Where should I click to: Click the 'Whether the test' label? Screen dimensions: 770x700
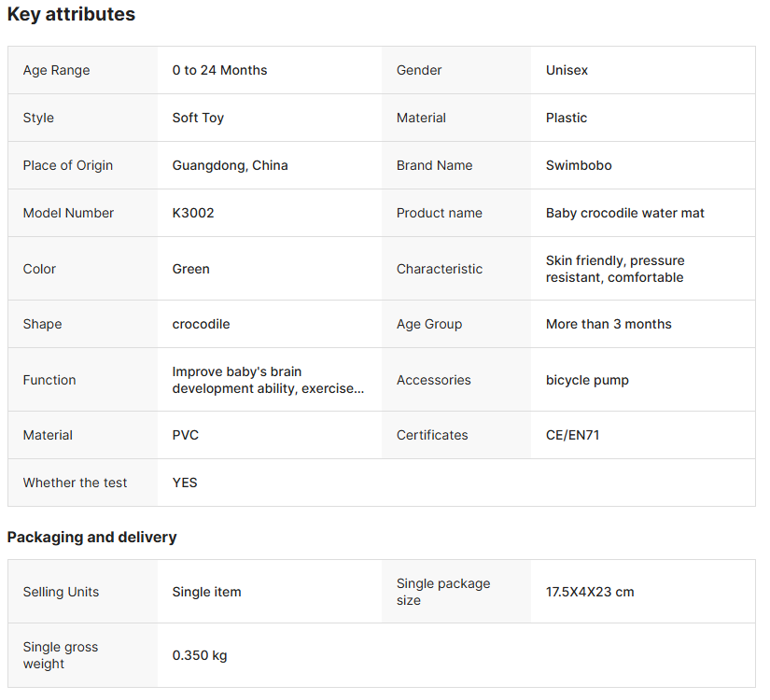click(75, 483)
